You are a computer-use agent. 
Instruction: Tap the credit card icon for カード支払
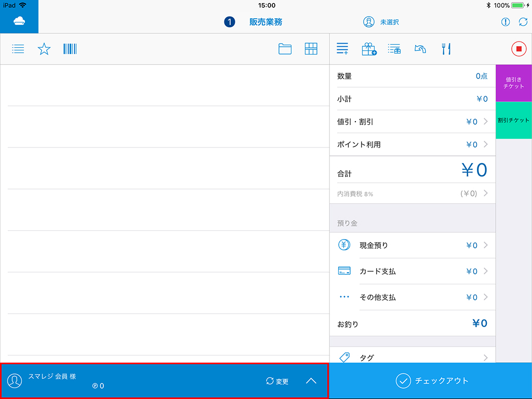(x=344, y=271)
